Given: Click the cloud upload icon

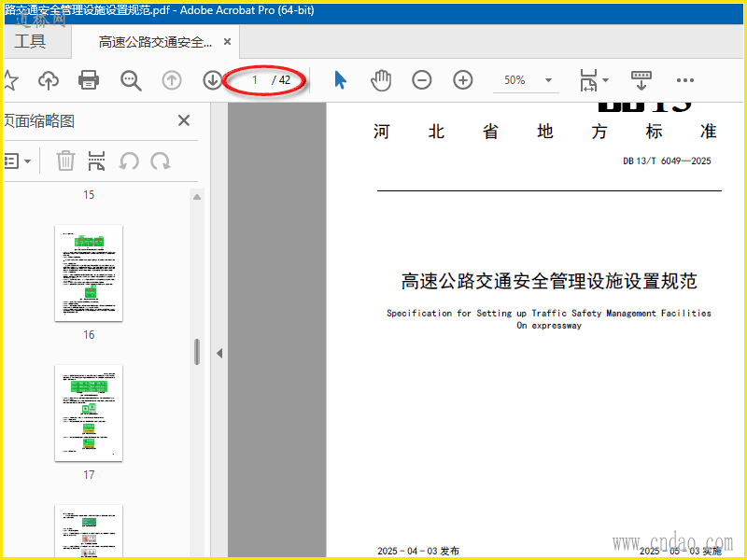Looking at the screenshot, I should pos(49,80).
